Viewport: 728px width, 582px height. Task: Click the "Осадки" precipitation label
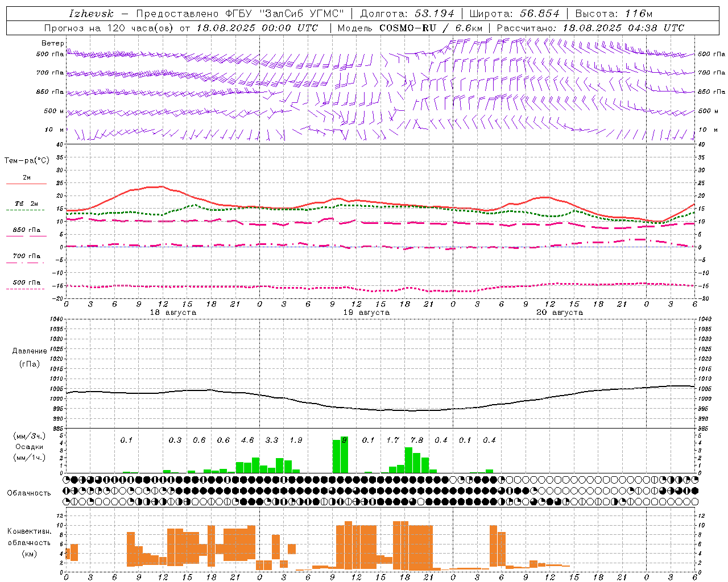click(x=30, y=447)
